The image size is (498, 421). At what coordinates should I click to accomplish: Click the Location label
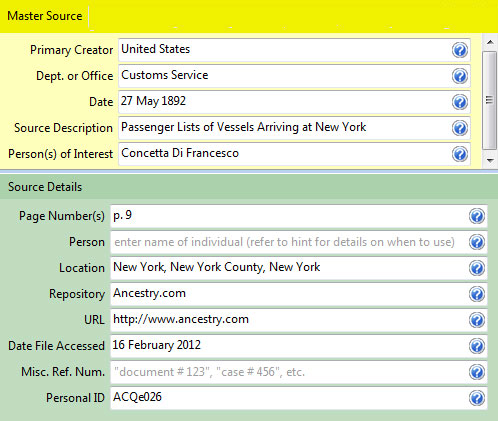point(82,268)
